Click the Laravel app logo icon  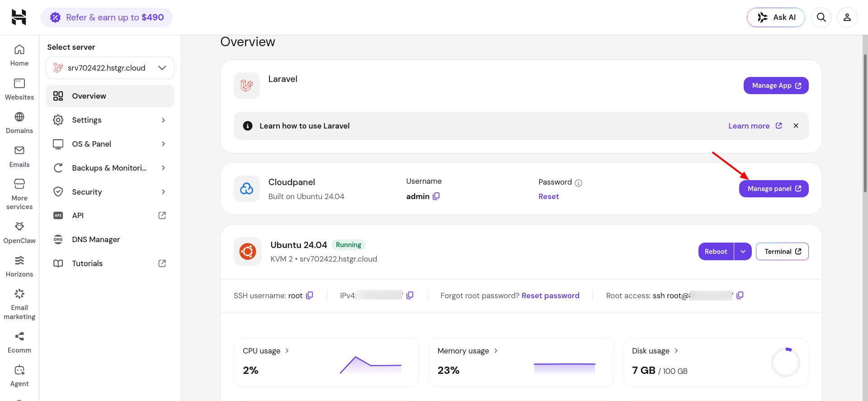[247, 85]
